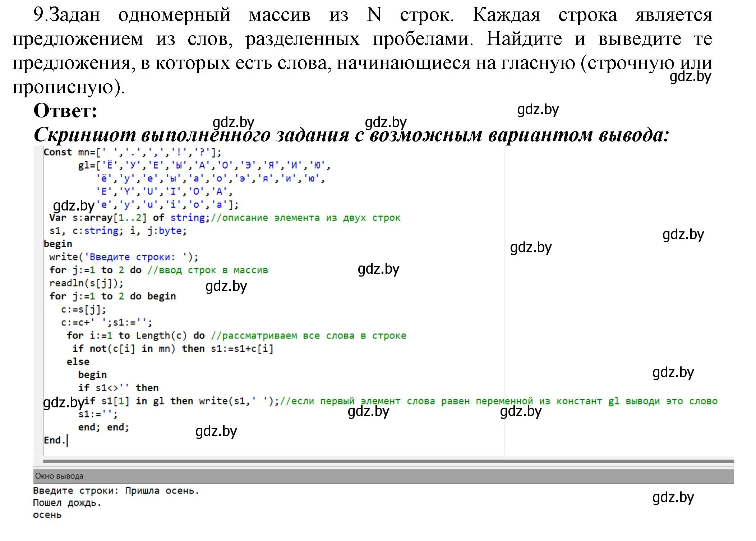Click the code line 'Const mn=[' ','.',',','!','?'];'
756x541 pixels.
[132, 152]
